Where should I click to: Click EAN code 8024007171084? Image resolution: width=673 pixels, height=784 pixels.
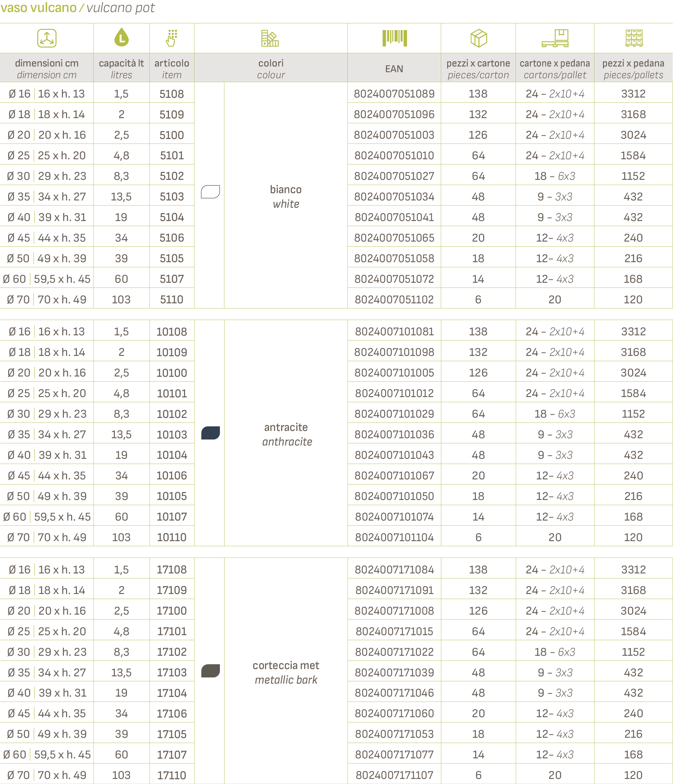pyautogui.click(x=394, y=570)
